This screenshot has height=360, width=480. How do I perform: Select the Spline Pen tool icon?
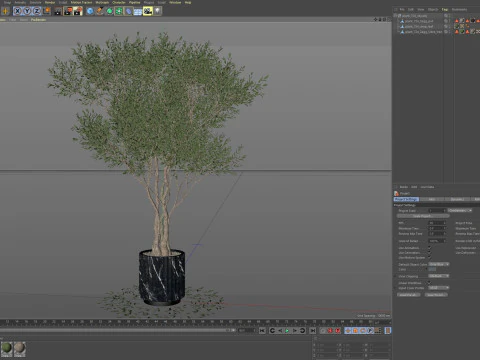(100, 11)
